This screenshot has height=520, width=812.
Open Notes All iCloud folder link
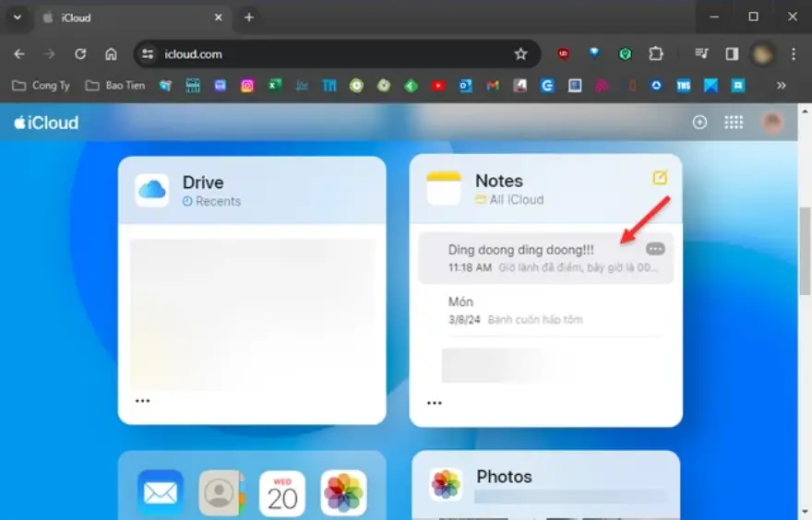(509, 199)
